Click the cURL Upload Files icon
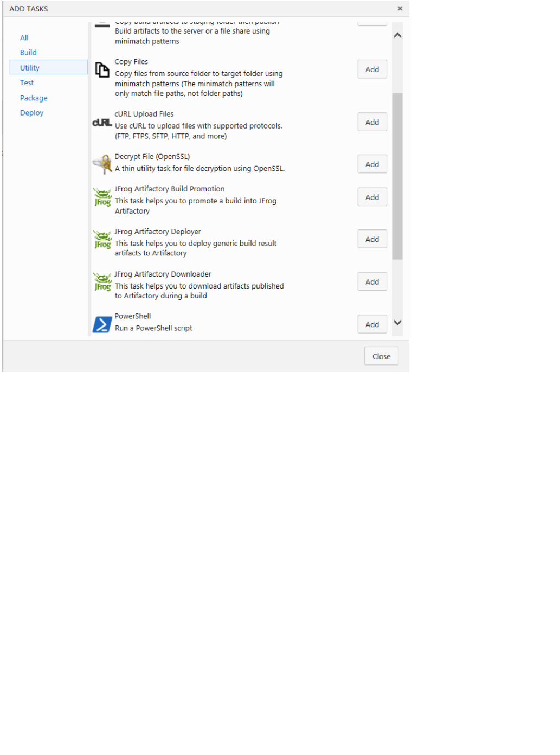 point(102,123)
